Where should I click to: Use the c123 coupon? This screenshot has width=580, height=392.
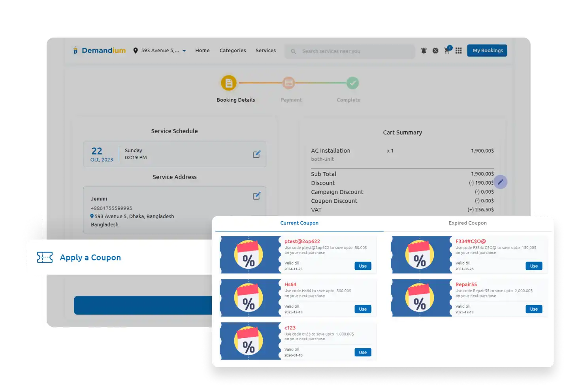coord(363,352)
